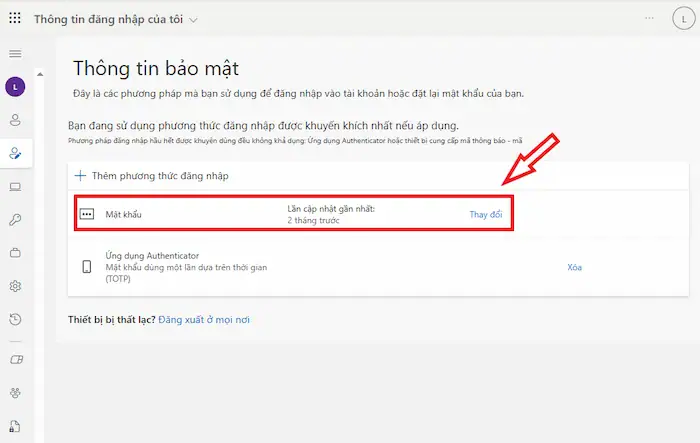The height and width of the screenshot is (443, 700).
Task: Open the Password key icon in sidebar
Action: click(15, 220)
